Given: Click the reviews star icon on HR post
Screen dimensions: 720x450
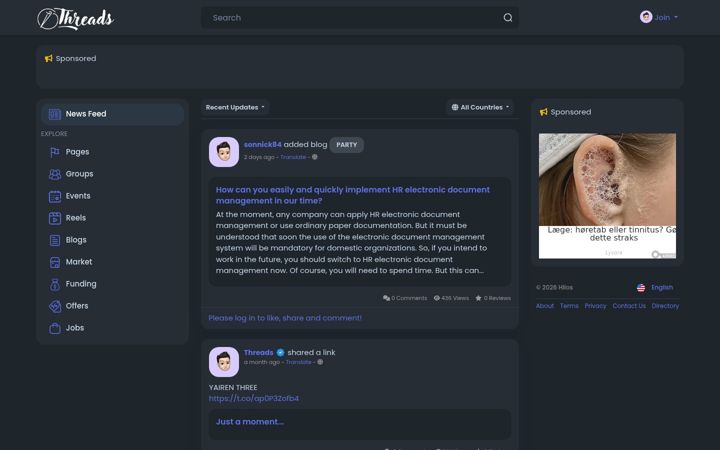Looking at the screenshot, I should tap(478, 298).
